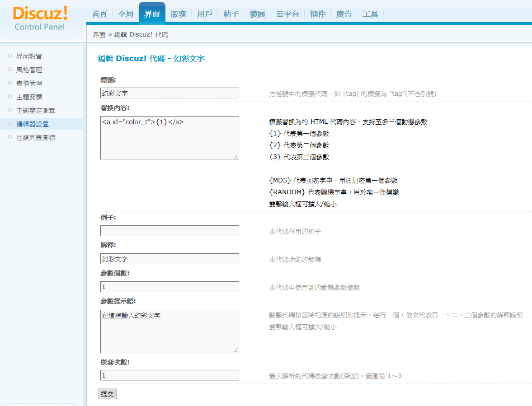This screenshot has height=406, width=532.
Task: Select the 界面 top navigation tab
Action: click(x=152, y=14)
